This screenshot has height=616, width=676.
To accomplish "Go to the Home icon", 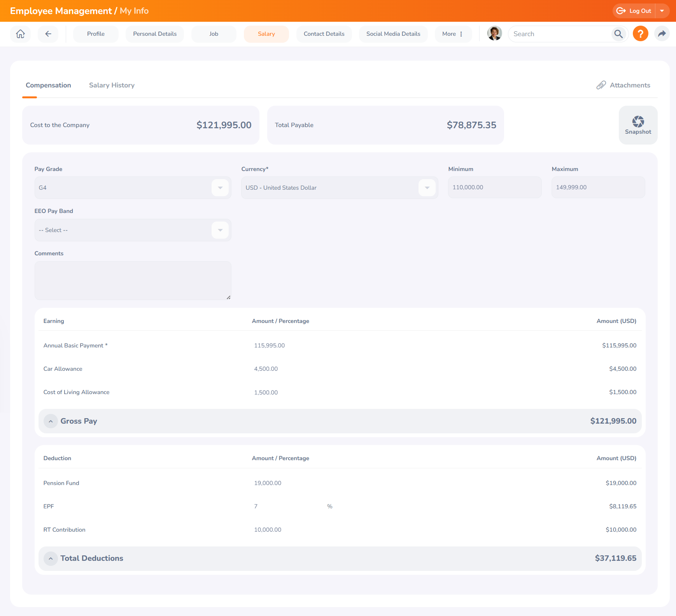I will 20,34.
